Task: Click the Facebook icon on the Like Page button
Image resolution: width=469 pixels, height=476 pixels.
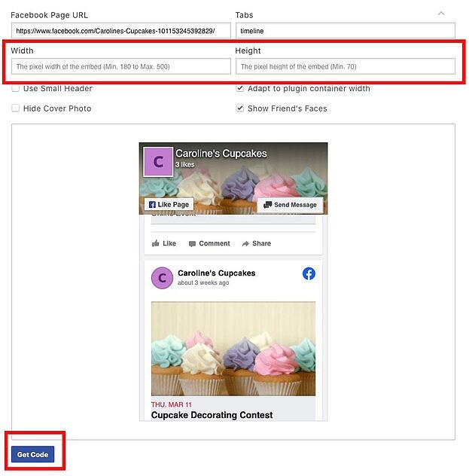Action: [x=152, y=205]
